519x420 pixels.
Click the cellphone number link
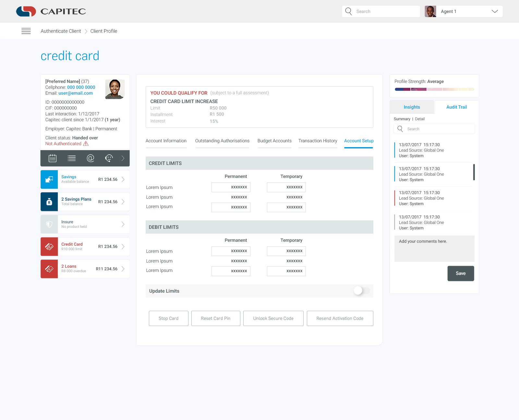(81, 87)
